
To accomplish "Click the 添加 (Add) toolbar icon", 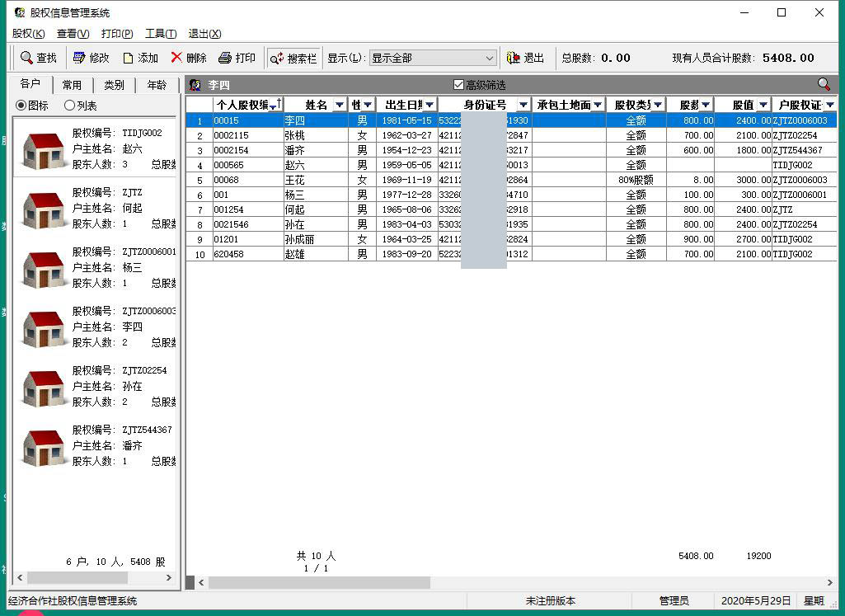I will tap(129, 58).
